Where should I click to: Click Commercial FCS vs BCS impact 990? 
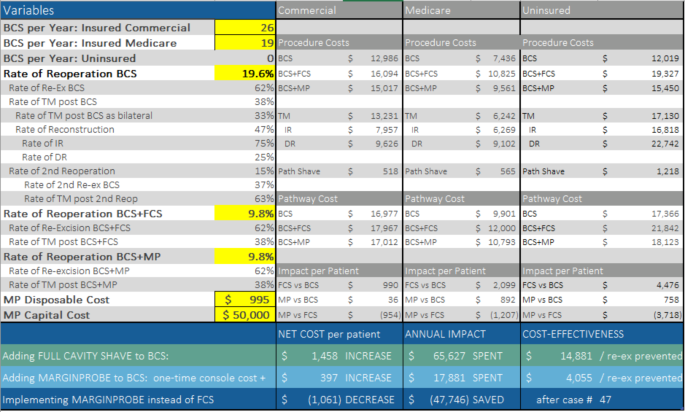click(x=391, y=285)
